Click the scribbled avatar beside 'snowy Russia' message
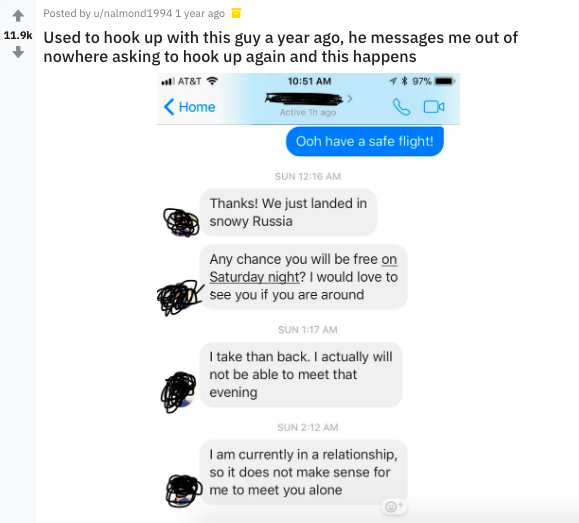Screen dimensions: 579x523 [x=181, y=222]
